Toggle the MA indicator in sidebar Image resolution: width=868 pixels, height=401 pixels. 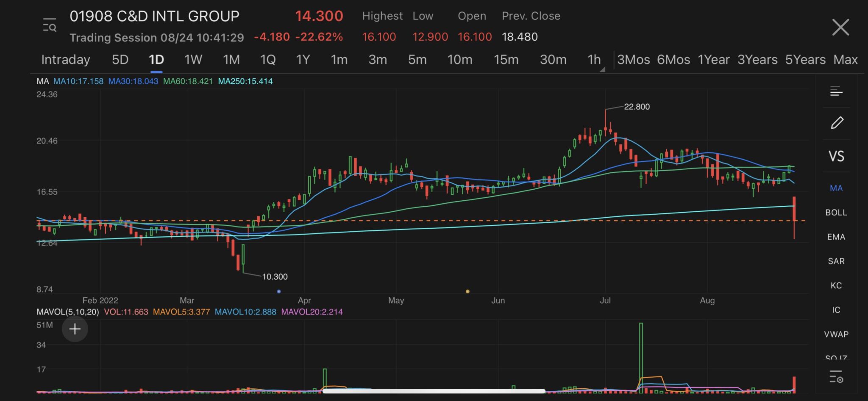point(836,188)
